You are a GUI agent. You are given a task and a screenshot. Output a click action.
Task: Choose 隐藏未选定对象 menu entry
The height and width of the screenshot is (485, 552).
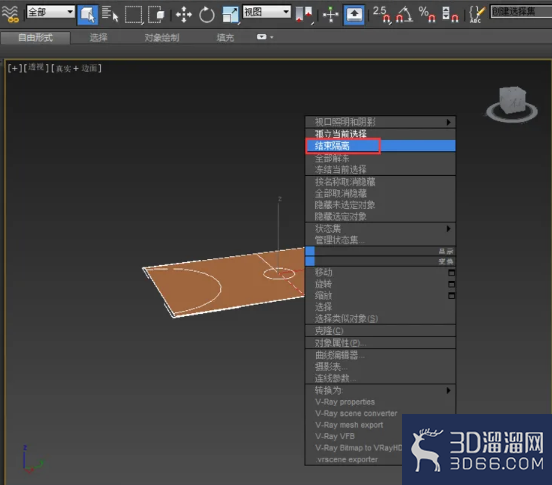coord(380,205)
